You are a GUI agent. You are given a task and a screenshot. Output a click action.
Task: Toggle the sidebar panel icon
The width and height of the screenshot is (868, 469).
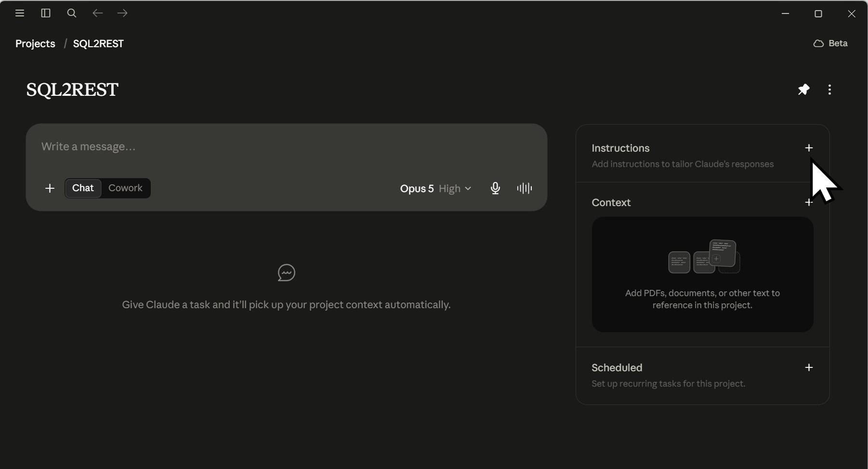click(x=46, y=13)
